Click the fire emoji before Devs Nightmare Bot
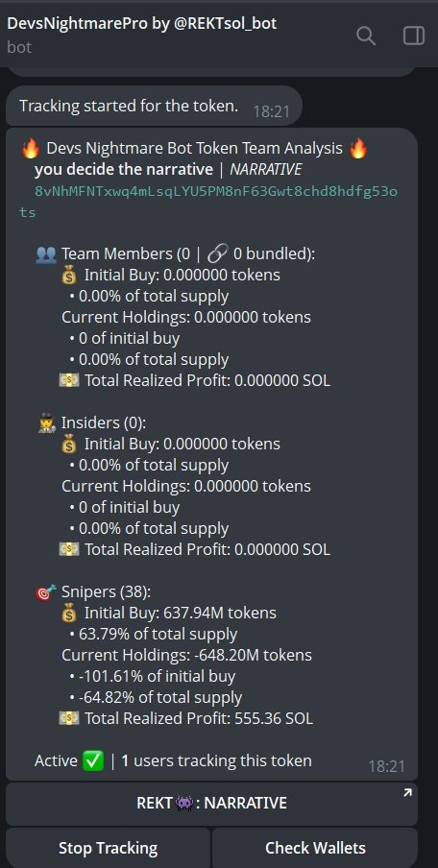Screen dimensions: 438x868 point(31,149)
